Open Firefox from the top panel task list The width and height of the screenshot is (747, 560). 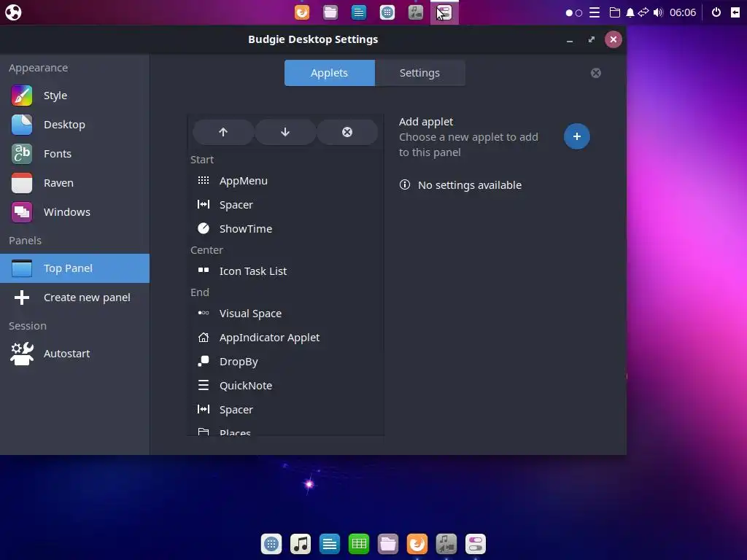click(x=301, y=12)
